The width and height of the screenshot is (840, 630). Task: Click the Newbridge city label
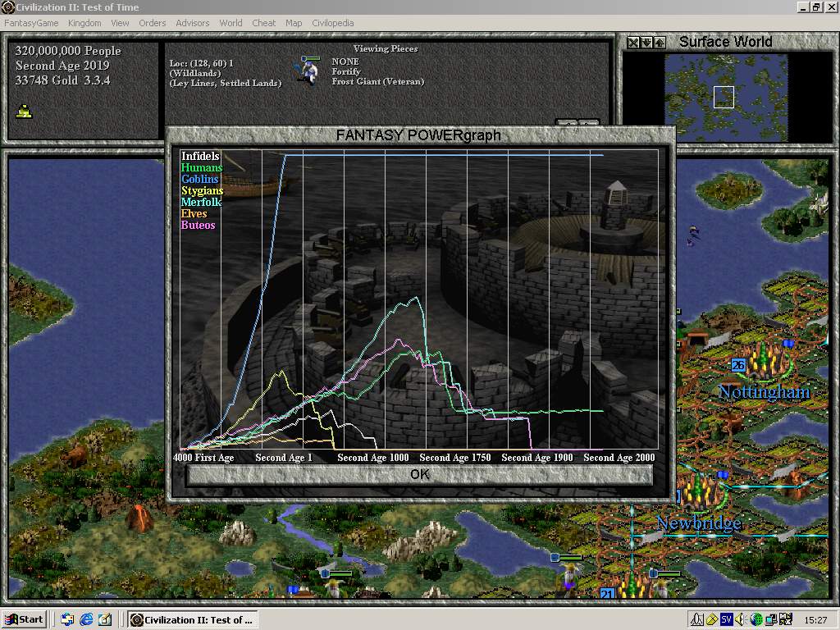click(x=699, y=523)
